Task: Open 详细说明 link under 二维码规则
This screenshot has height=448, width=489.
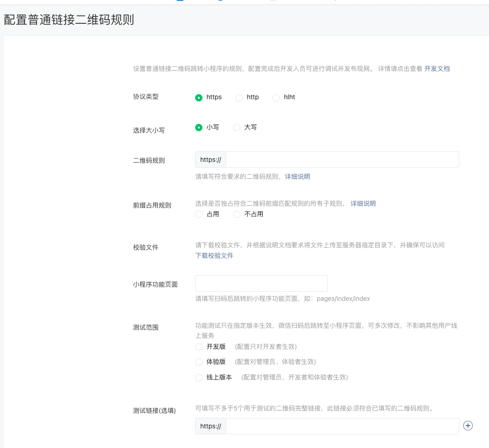Action: click(x=298, y=176)
